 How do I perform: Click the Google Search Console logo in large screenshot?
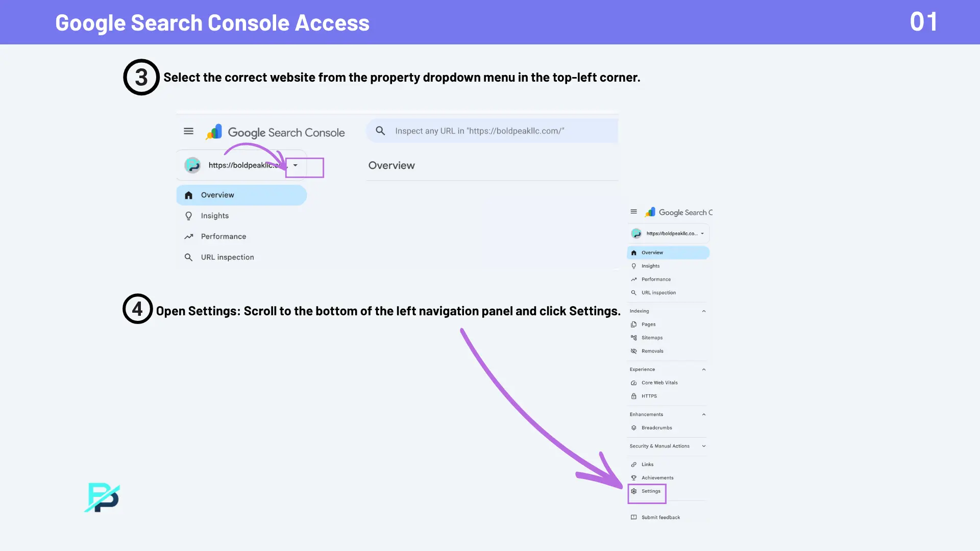tap(276, 132)
